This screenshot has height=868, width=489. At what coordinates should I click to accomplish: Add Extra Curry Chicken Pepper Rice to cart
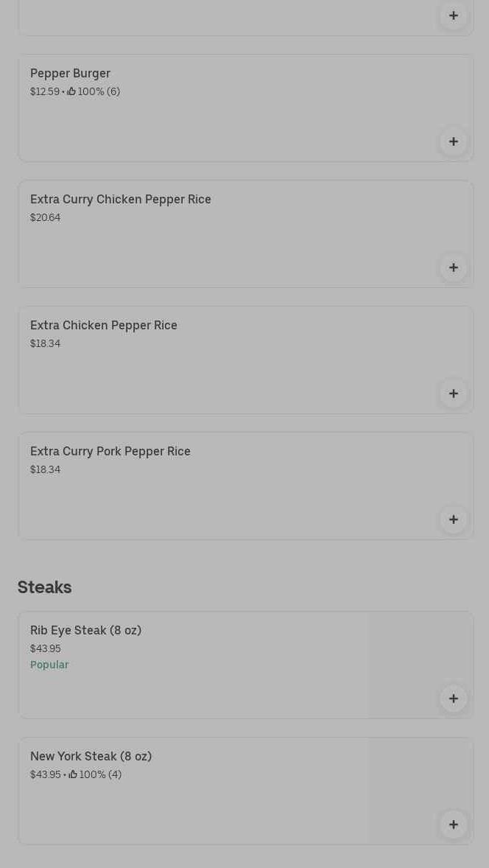[454, 267]
